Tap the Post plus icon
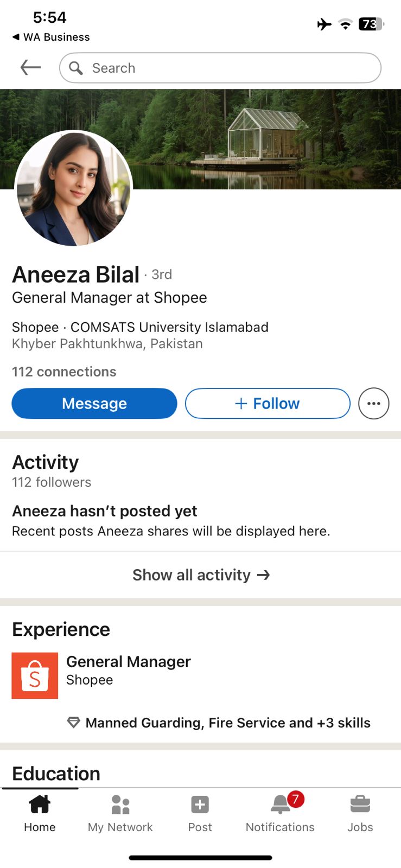Screen dimensions: 401x868 click(x=200, y=805)
